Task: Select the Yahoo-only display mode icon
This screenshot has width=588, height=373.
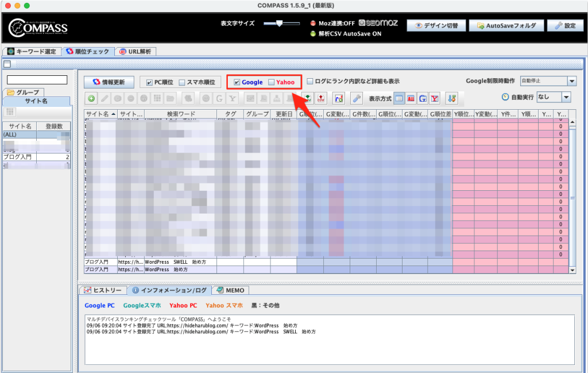Action: (435, 98)
